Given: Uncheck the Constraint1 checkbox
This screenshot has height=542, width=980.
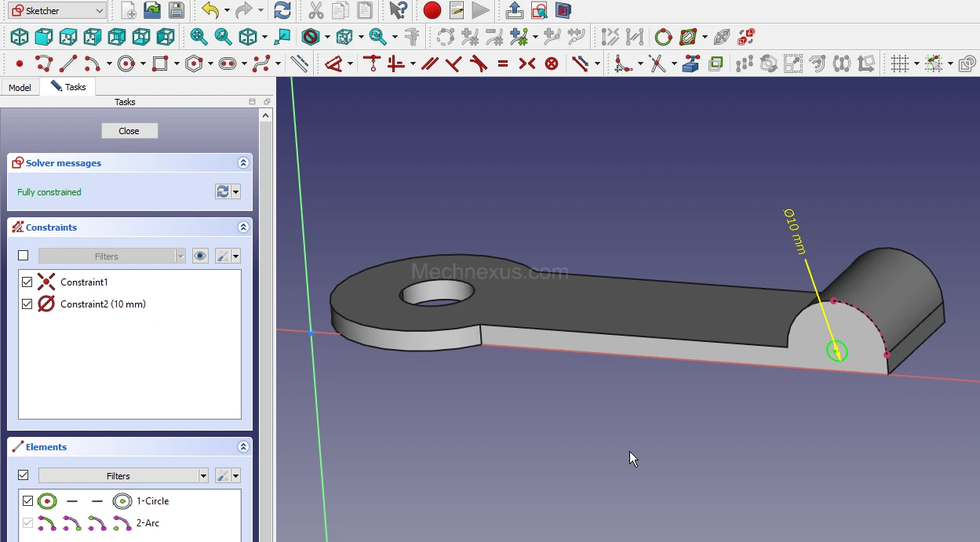Looking at the screenshot, I should tap(27, 282).
